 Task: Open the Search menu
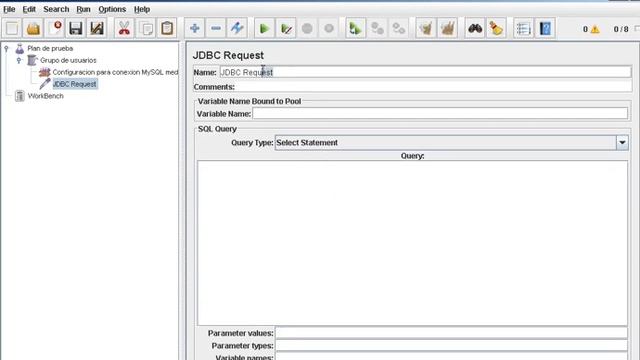[56, 9]
